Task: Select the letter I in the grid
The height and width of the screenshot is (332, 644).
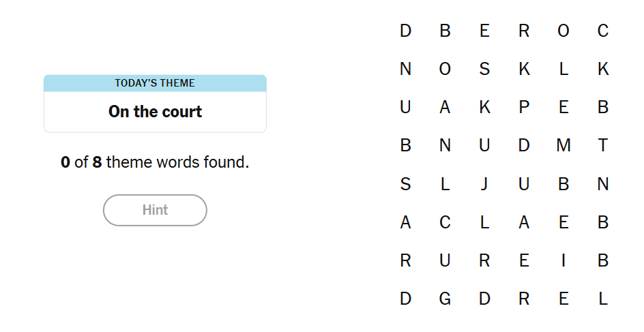Action: tap(563, 260)
